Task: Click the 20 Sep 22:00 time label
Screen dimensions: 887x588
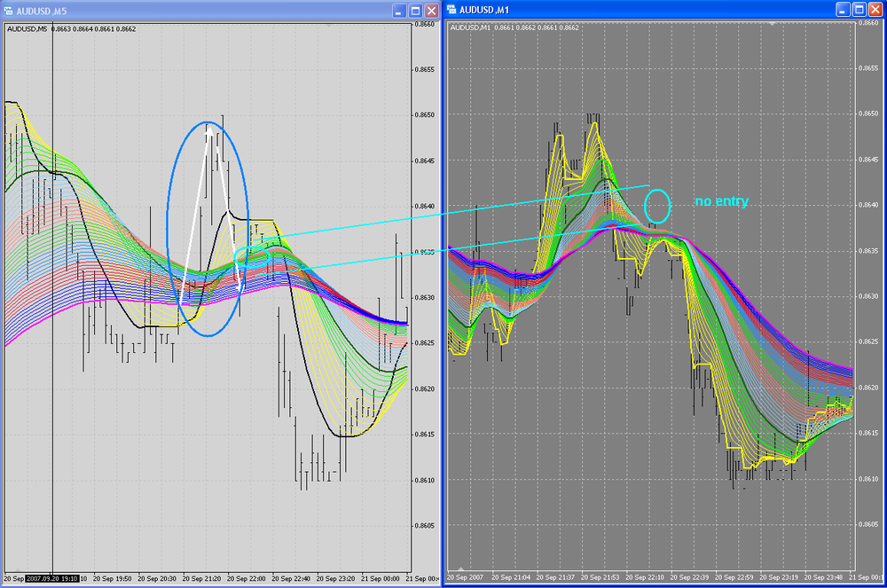Action: pos(246,579)
